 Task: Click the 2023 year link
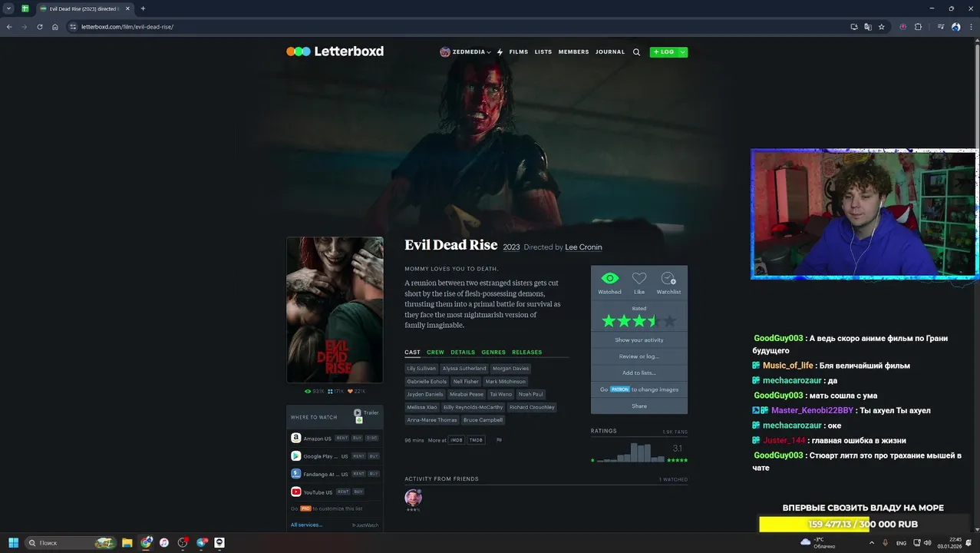511,247
